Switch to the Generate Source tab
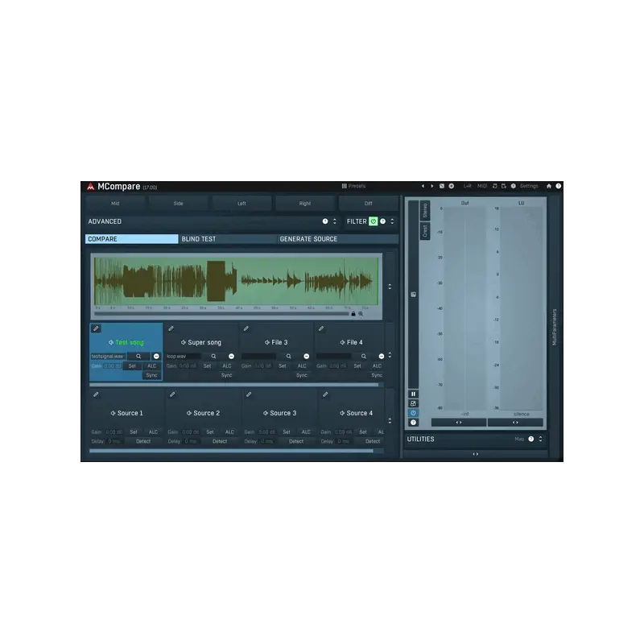The height and width of the screenshot is (644, 644). [337, 239]
